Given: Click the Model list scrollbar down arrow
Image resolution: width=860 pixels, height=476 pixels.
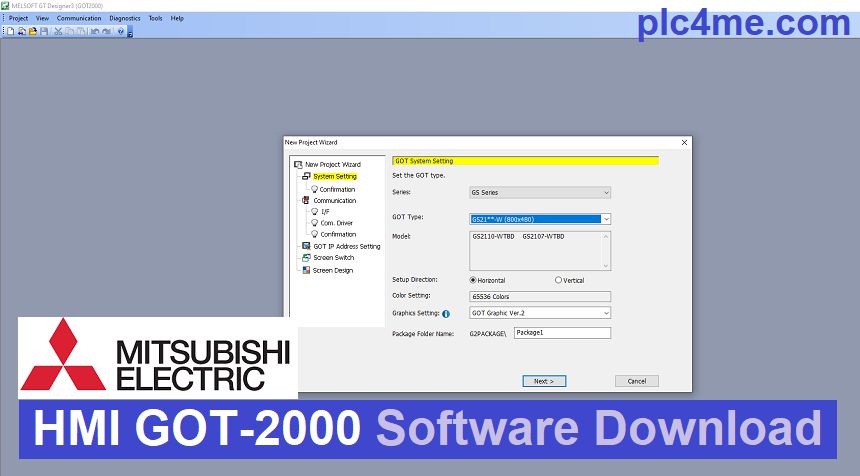Looking at the screenshot, I should [606, 264].
